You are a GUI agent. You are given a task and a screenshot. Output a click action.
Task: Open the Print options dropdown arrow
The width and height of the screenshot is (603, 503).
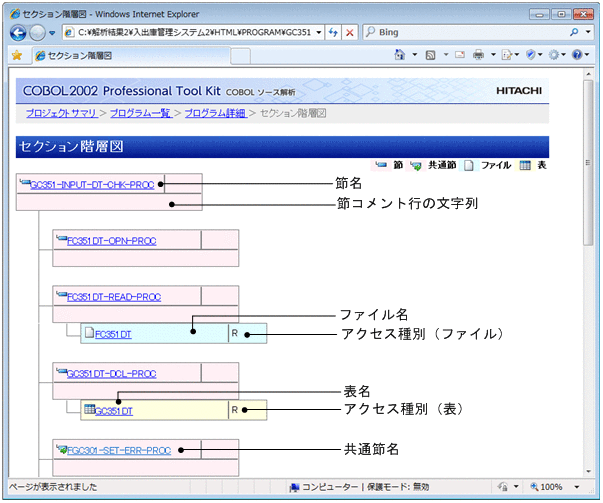click(493, 55)
